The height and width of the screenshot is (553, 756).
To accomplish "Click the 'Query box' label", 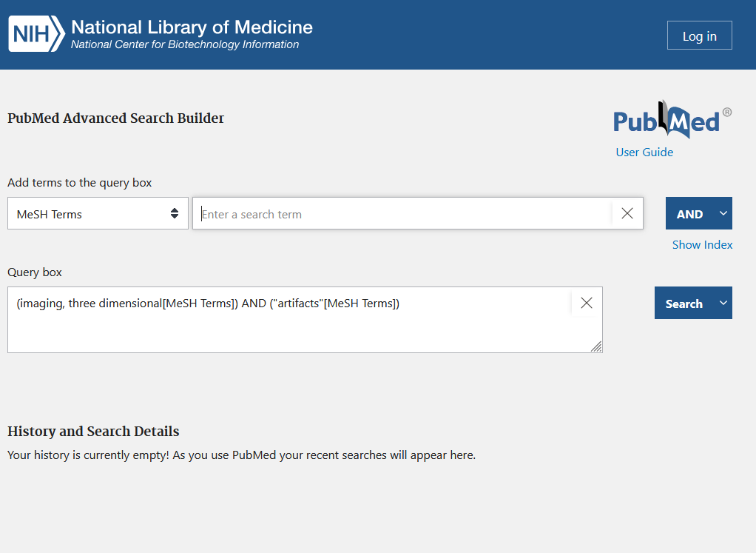I will (x=35, y=272).
